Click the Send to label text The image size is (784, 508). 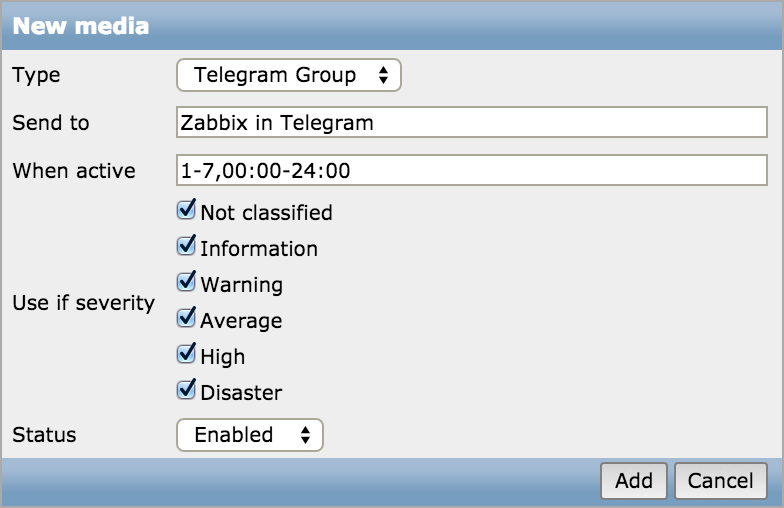pyautogui.click(x=51, y=122)
